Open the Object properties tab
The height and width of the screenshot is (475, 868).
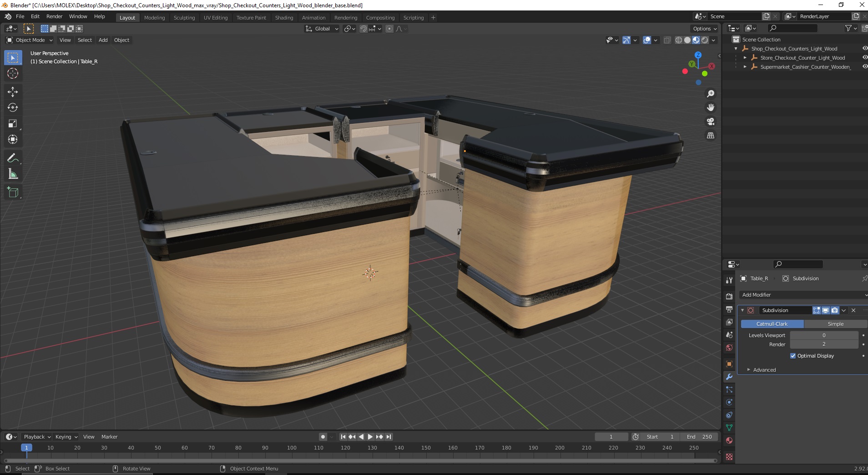point(729,364)
